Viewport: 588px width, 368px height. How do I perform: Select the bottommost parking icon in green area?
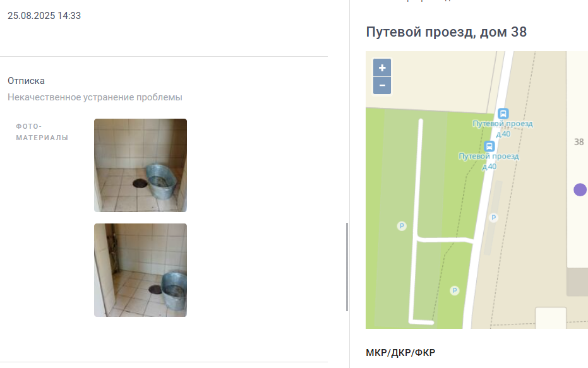[455, 290]
